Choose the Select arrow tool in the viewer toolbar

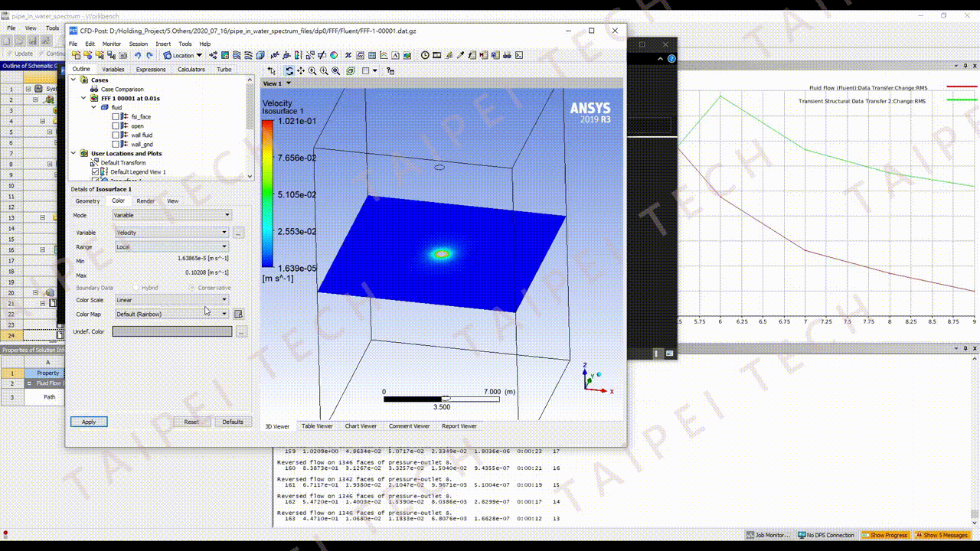click(x=271, y=70)
